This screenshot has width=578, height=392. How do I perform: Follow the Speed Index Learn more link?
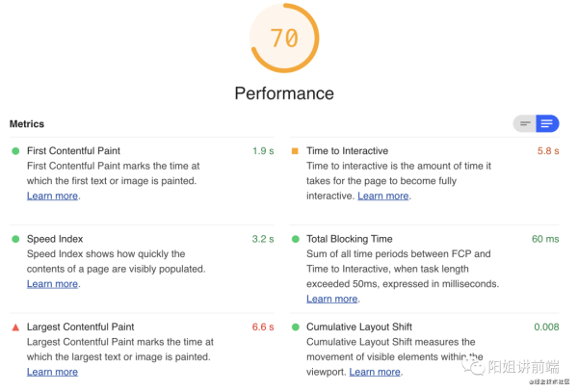tap(52, 284)
